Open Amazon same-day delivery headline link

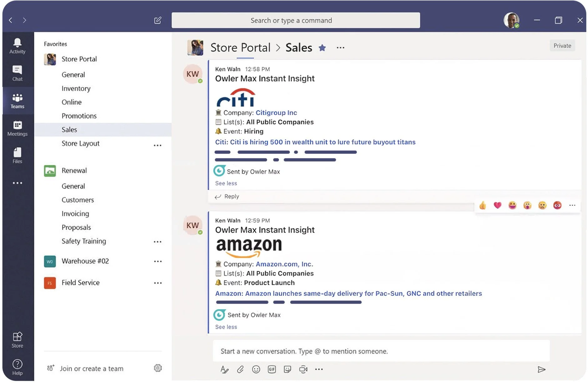(x=348, y=294)
